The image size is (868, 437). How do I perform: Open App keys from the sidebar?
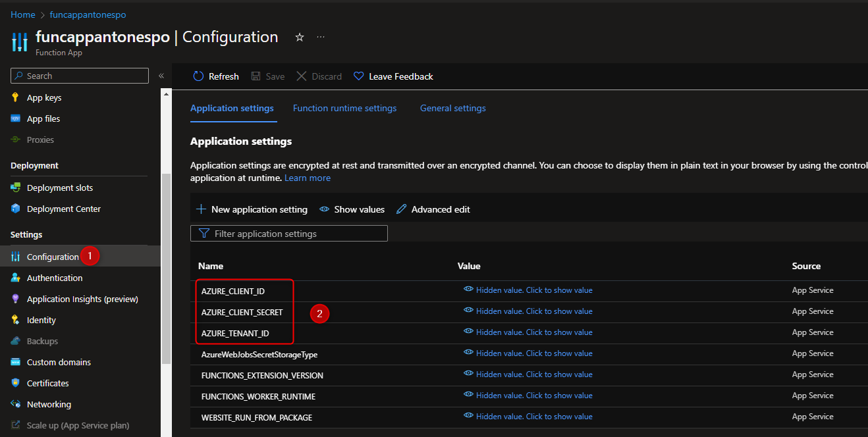(45, 97)
